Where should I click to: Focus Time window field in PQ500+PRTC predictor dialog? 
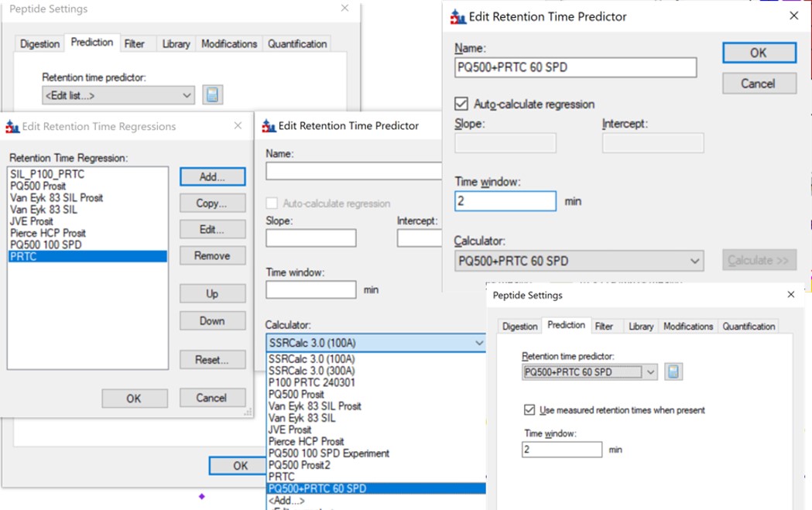pyautogui.click(x=505, y=201)
